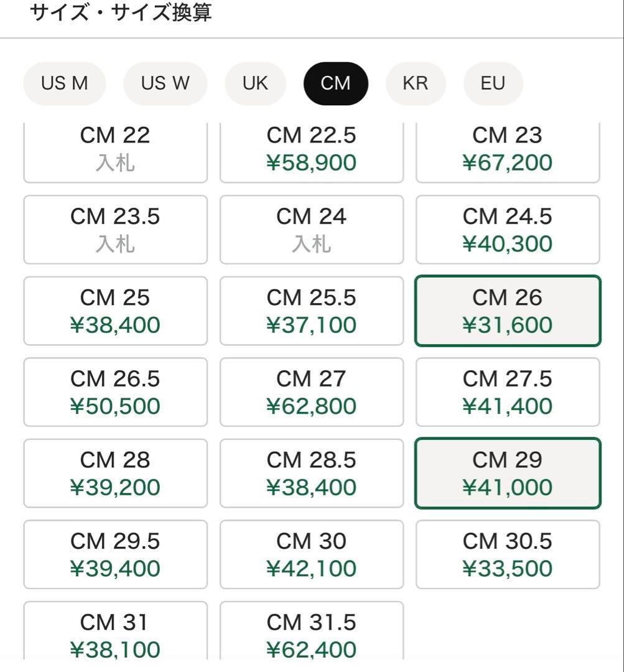Switch size conversion to EU
Image resolution: width=624 pixels, height=672 pixels.
[x=493, y=83]
